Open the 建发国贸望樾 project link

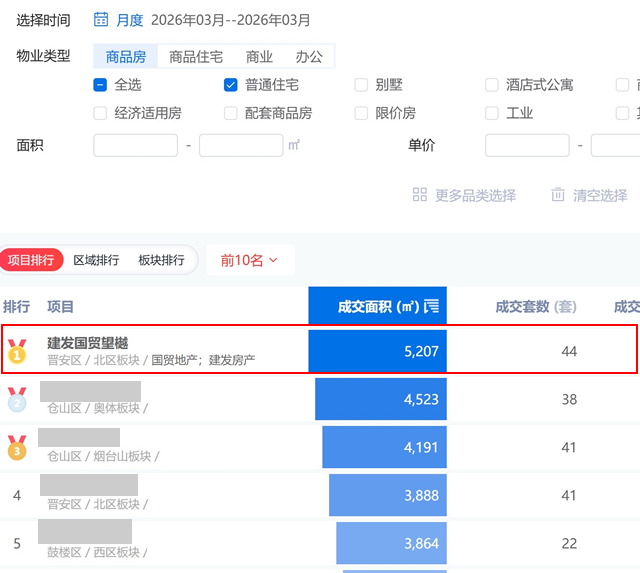pos(88,343)
